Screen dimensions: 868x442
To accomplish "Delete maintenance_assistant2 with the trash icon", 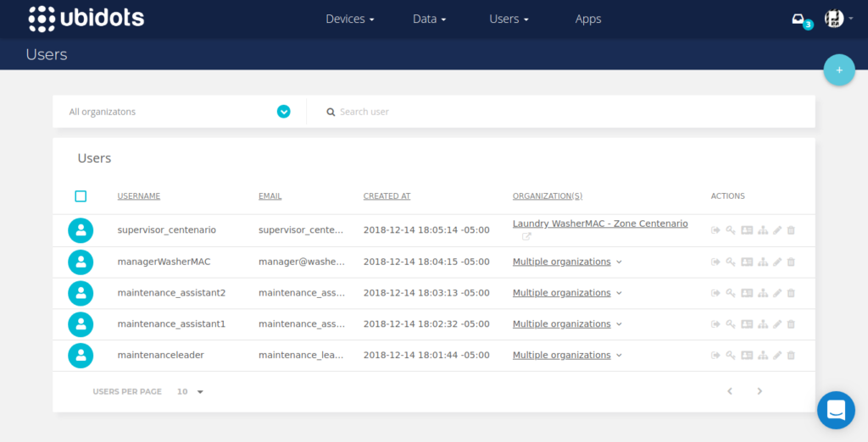I will point(791,293).
